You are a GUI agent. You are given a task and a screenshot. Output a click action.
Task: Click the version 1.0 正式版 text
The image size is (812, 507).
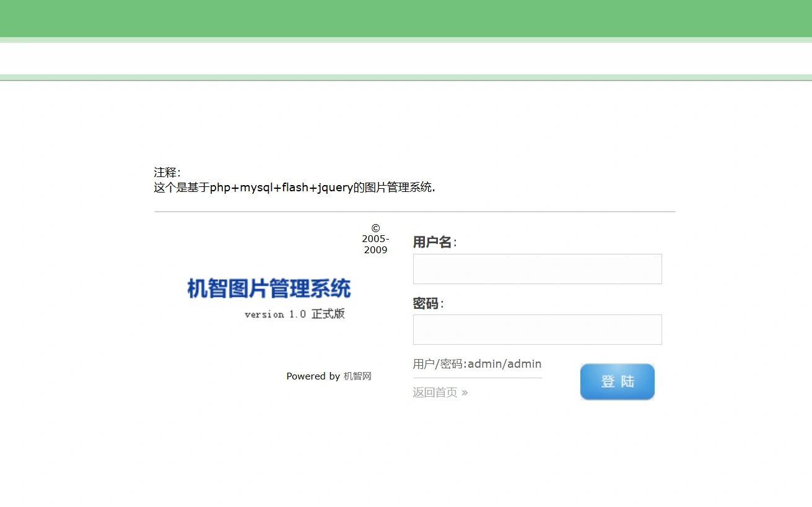point(294,314)
